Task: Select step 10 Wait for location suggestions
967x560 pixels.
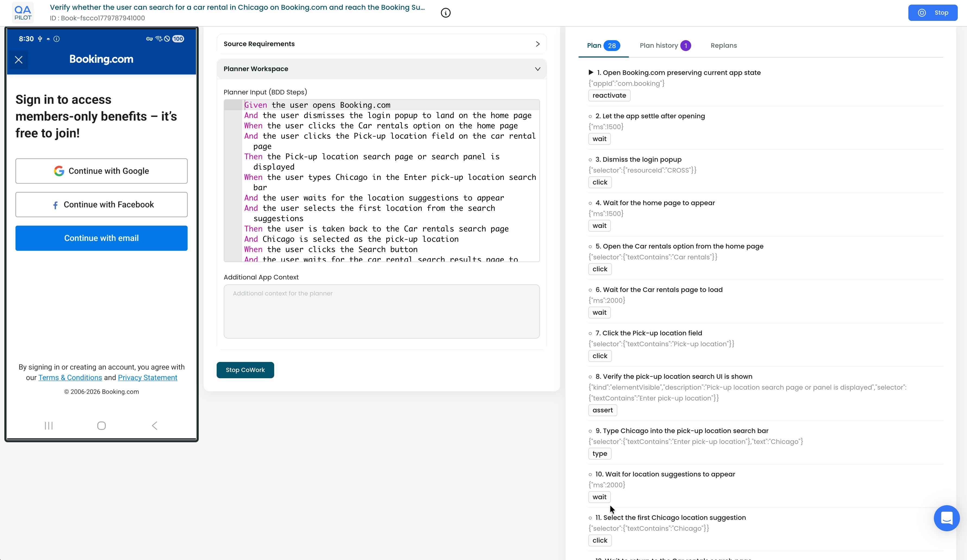Action: tap(665, 474)
